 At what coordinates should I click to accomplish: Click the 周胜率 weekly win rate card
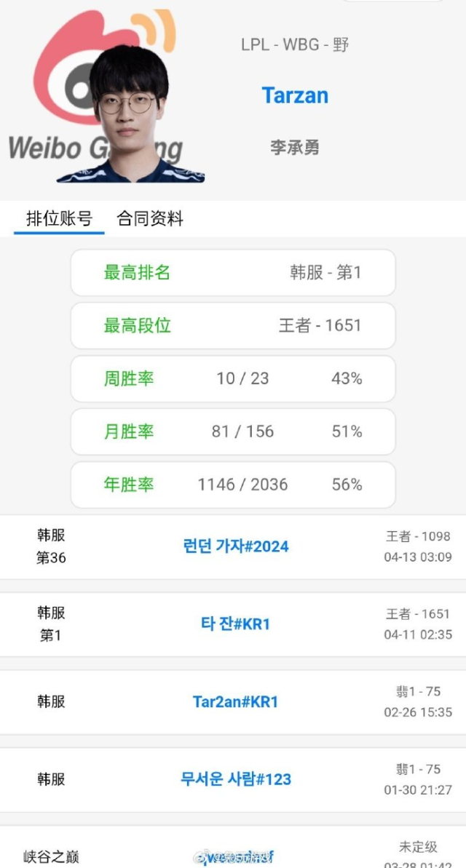(x=233, y=378)
